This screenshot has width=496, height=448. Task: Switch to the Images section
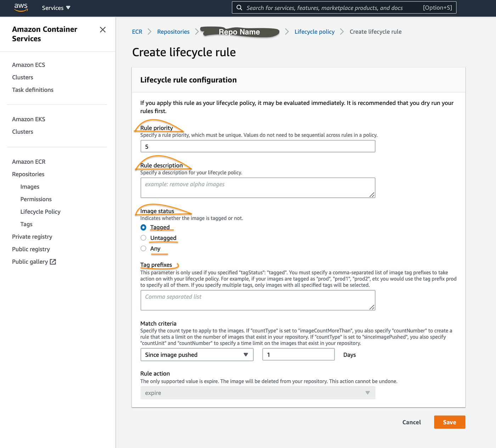(x=30, y=186)
